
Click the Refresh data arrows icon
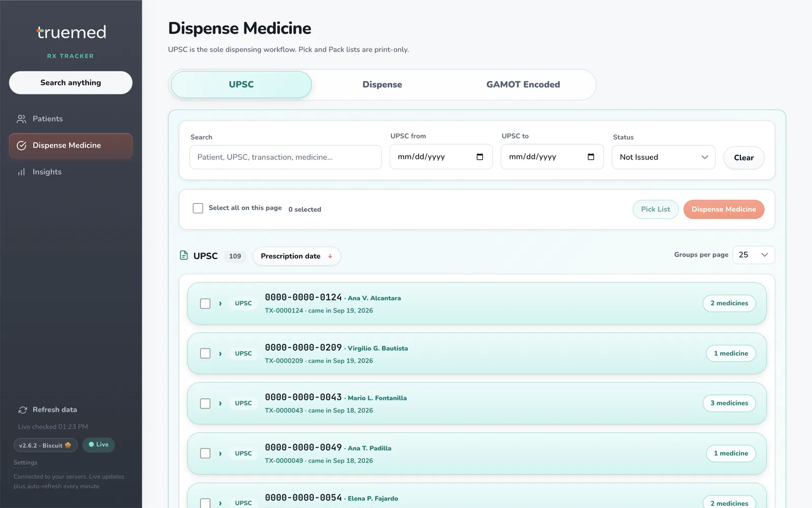click(x=23, y=410)
